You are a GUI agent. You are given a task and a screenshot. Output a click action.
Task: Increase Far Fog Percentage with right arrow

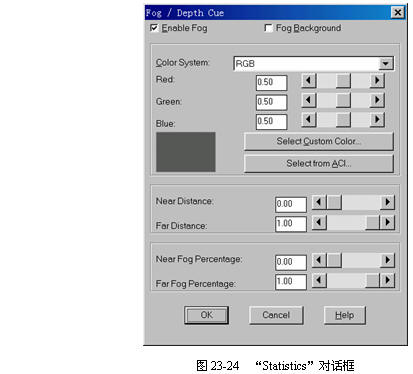[387, 280]
